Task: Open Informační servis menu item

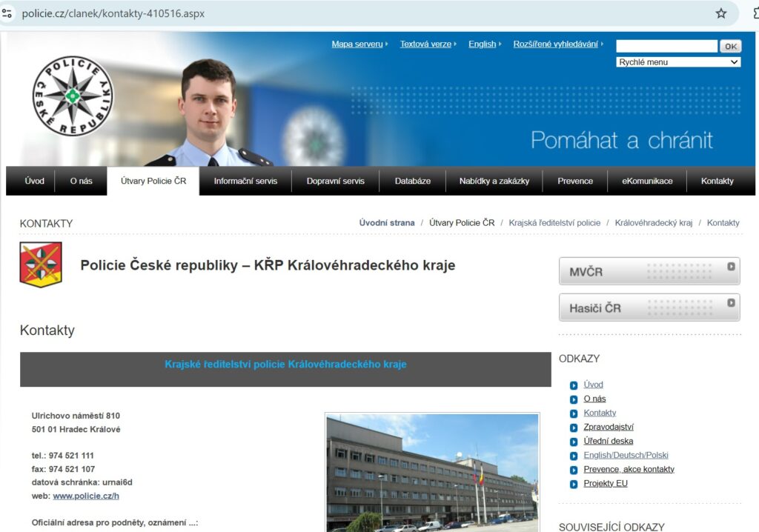Action: point(245,181)
